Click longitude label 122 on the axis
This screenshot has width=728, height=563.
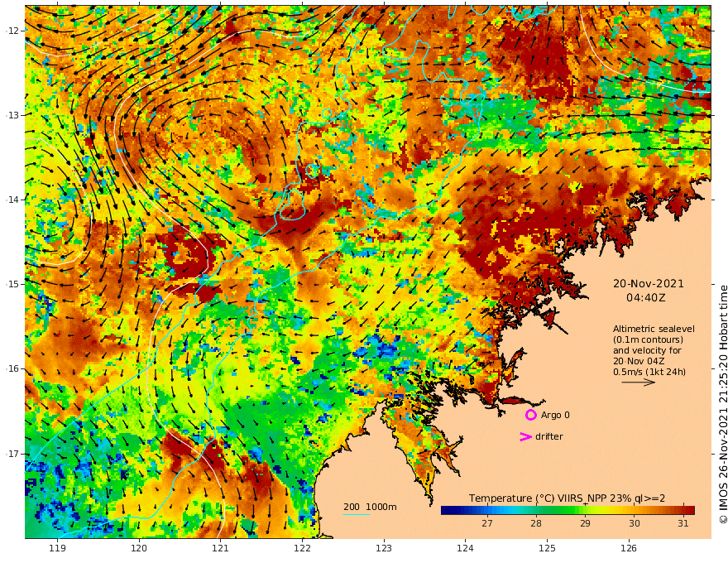302,548
